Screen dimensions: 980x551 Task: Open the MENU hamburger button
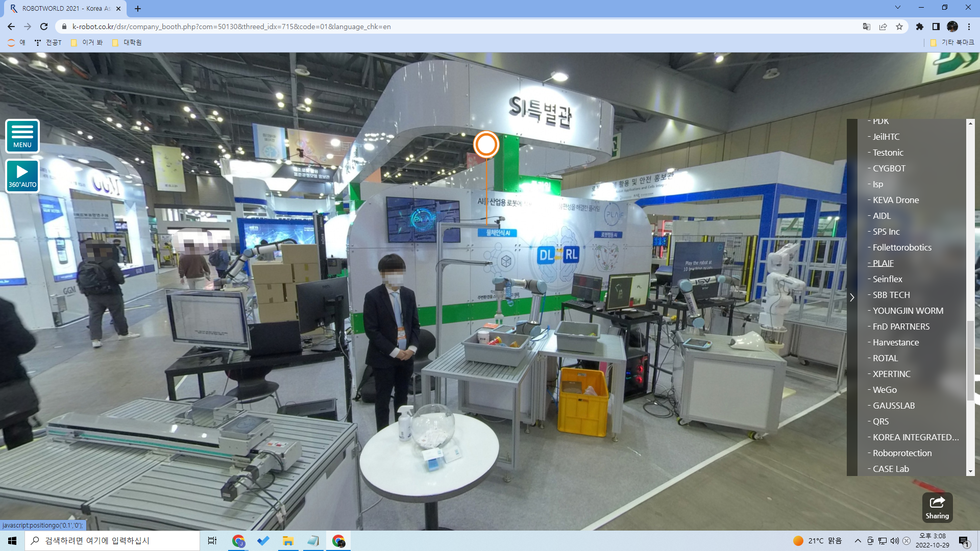point(22,136)
